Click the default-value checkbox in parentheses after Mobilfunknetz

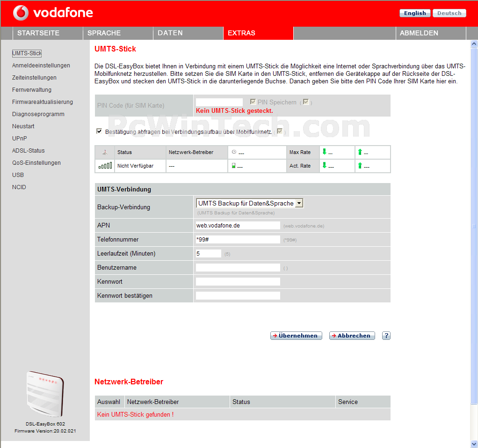[x=280, y=131]
